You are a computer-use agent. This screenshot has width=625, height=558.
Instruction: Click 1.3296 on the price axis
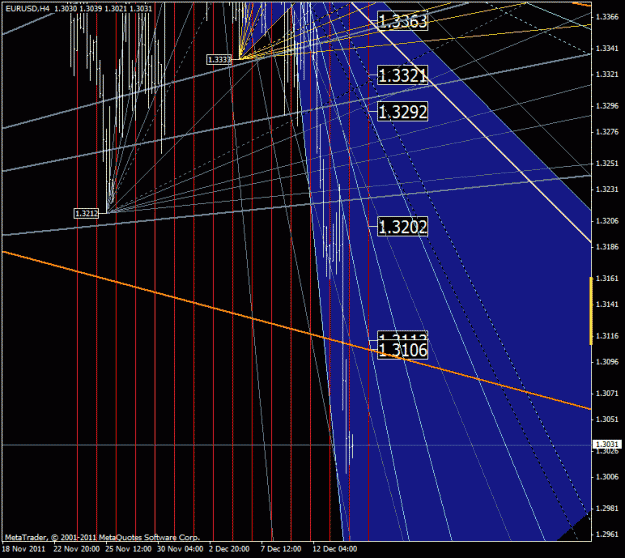click(x=607, y=106)
